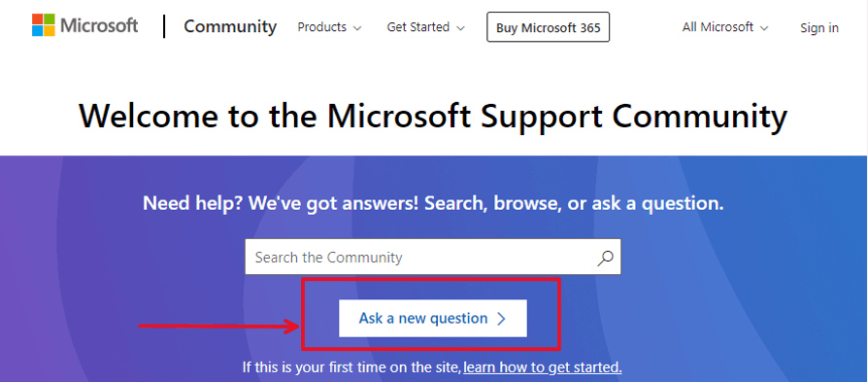Click the magnifying glass search icon
868x383 pixels.
[605, 258]
